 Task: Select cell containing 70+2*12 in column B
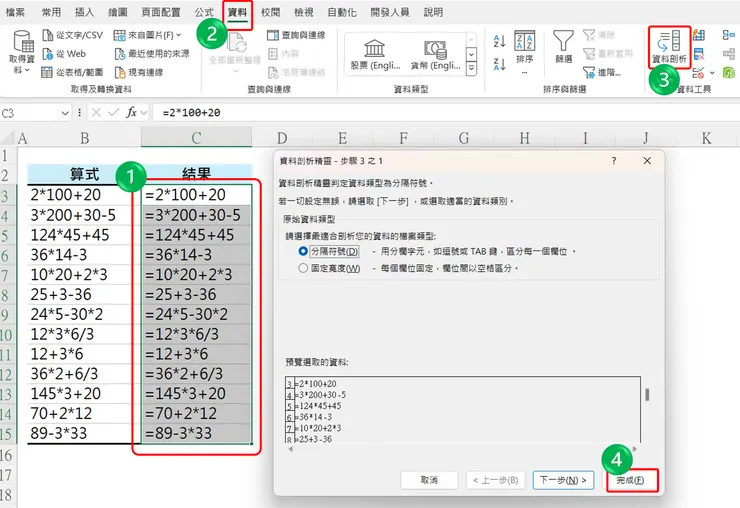pyautogui.click(x=84, y=414)
